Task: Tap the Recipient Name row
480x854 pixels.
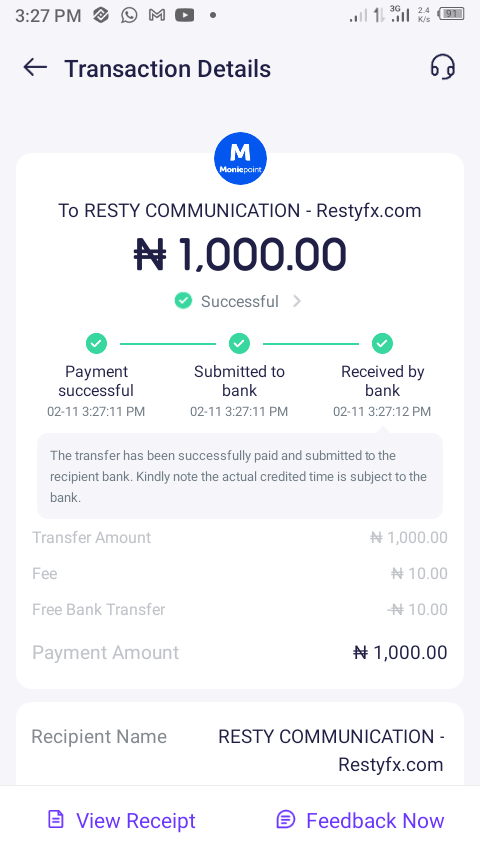Action: 240,750
